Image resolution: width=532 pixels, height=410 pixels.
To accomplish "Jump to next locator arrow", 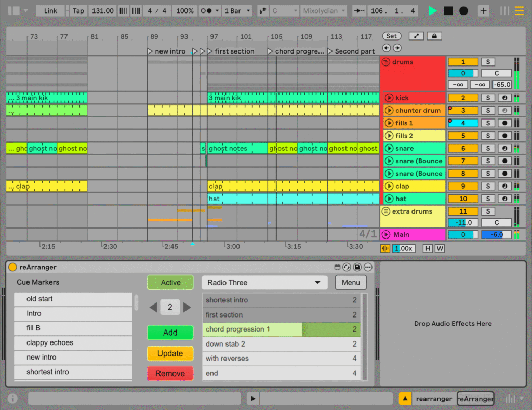I will click(x=397, y=48).
